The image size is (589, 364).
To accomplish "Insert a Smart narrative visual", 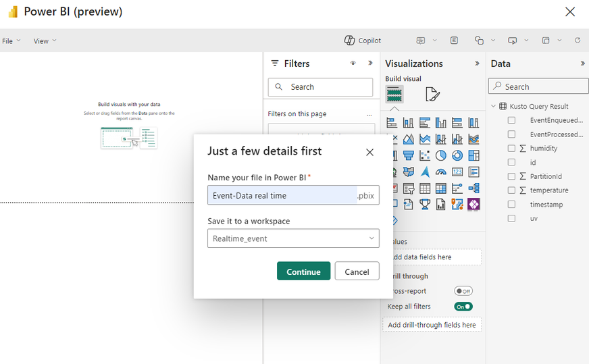I will click(409, 205).
